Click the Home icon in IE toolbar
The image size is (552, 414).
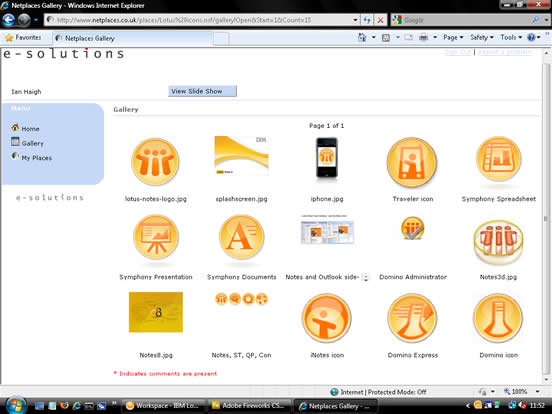pyautogui.click(x=362, y=37)
